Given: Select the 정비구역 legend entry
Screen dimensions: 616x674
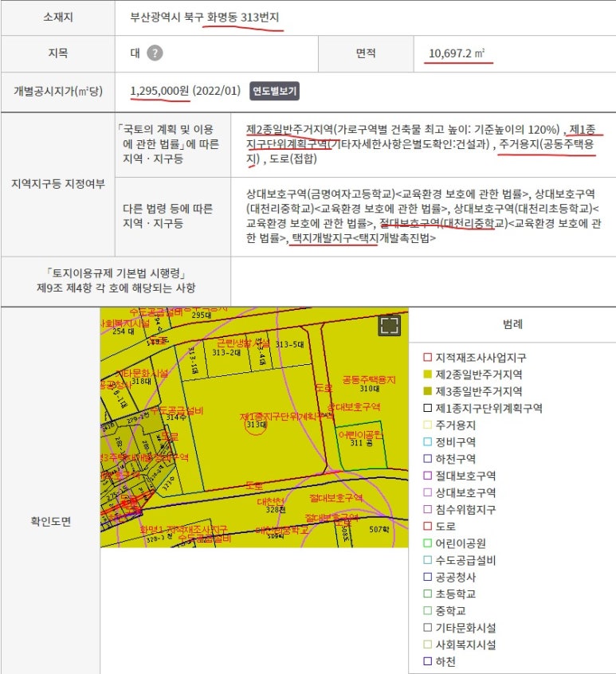Looking at the screenshot, I should 449,442.
